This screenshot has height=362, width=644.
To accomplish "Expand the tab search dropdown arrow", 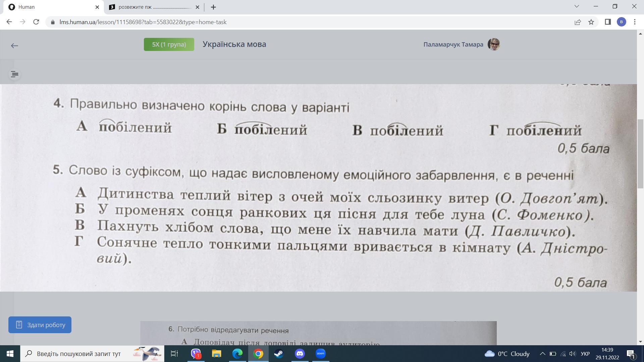I will tap(577, 6).
